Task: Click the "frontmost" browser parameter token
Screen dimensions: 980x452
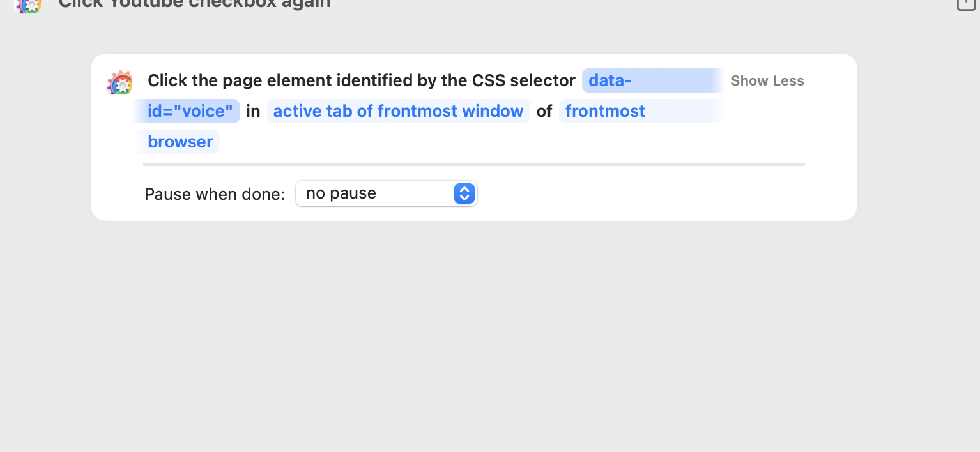Action: (x=605, y=111)
